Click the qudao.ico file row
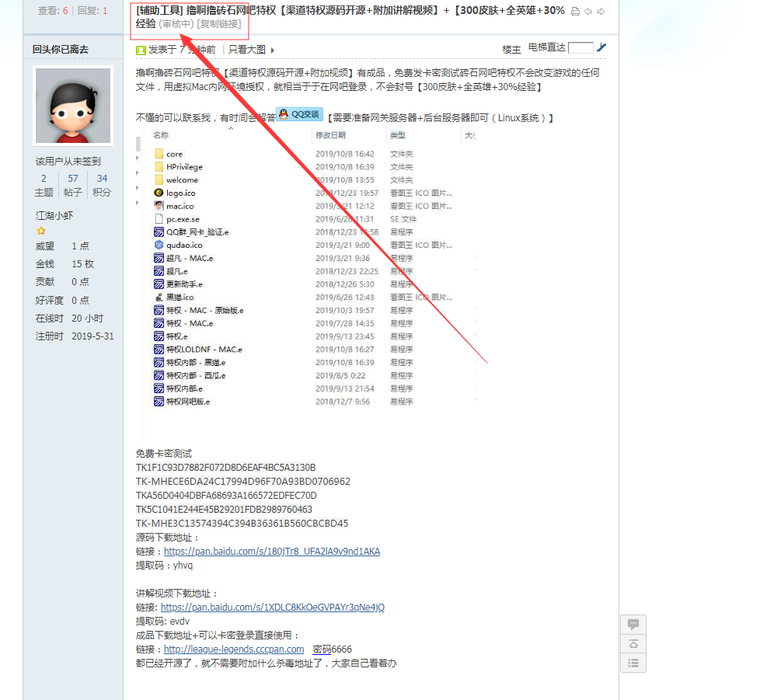760x700 pixels. tap(303, 246)
